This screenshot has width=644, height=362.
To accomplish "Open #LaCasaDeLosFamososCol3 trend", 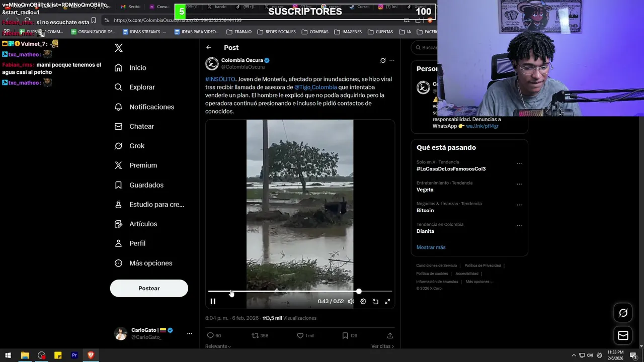I will click(451, 169).
